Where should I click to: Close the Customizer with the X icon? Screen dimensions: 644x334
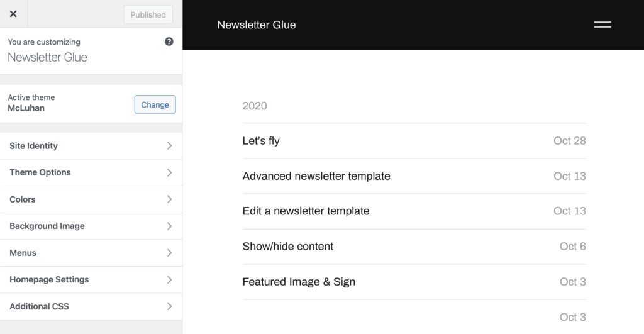pyautogui.click(x=13, y=14)
